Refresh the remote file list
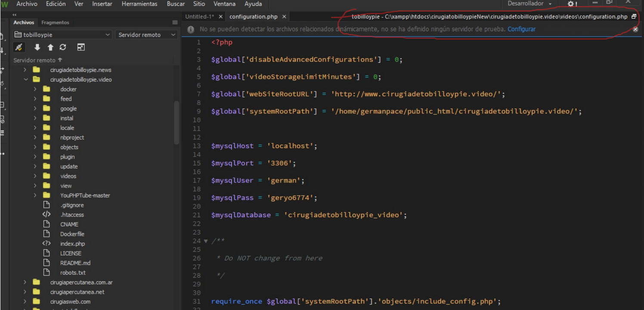 [x=63, y=47]
